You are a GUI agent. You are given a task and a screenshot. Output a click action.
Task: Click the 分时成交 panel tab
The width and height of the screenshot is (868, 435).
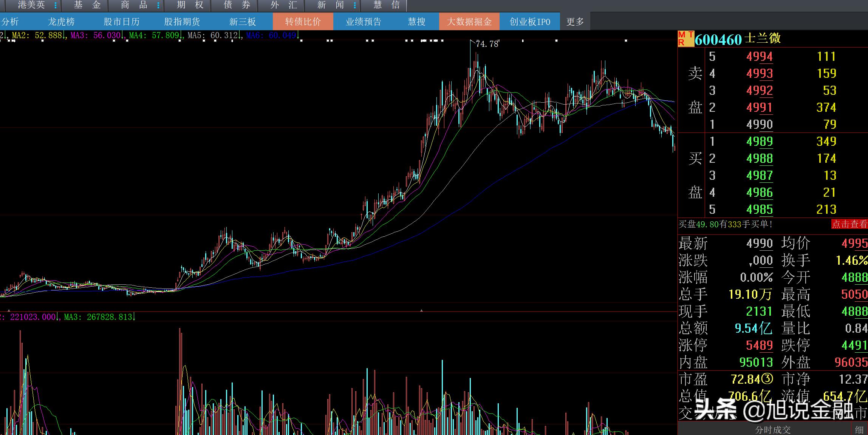[x=773, y=430]
